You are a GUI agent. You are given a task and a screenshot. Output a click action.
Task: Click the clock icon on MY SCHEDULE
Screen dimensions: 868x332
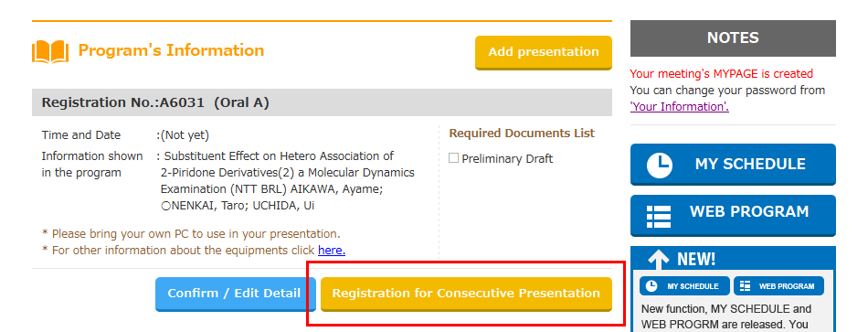pos(660,166)
